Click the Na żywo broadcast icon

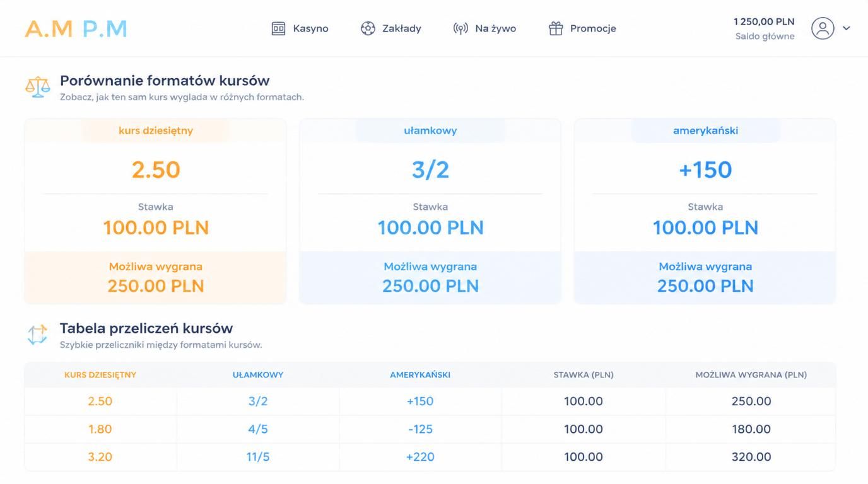tap(460, 28)
